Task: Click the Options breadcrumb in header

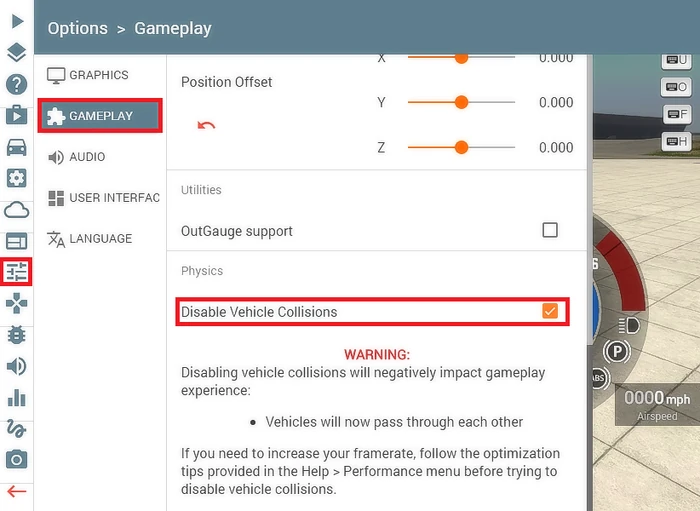Action: coord(78,28)
